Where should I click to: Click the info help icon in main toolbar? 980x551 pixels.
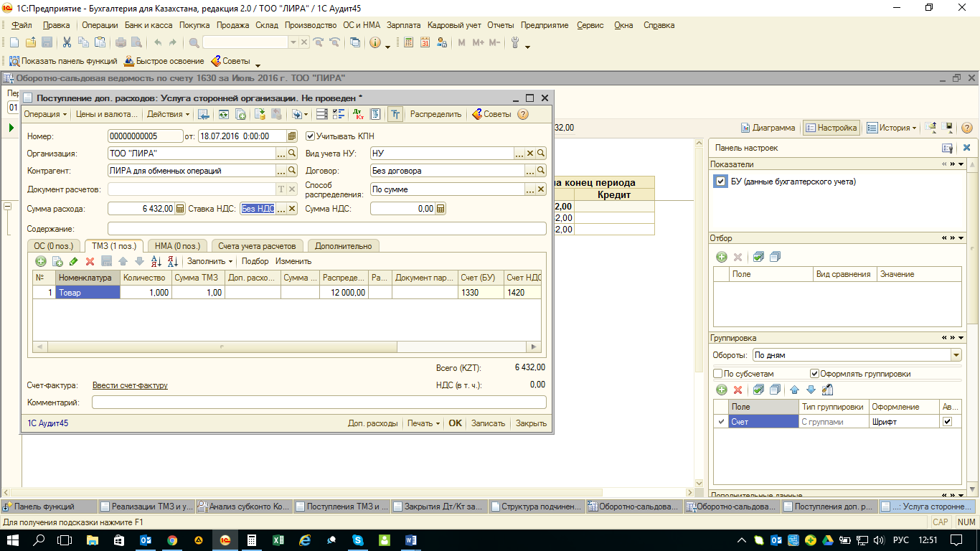pyautogui.click(x=375, y=42)
